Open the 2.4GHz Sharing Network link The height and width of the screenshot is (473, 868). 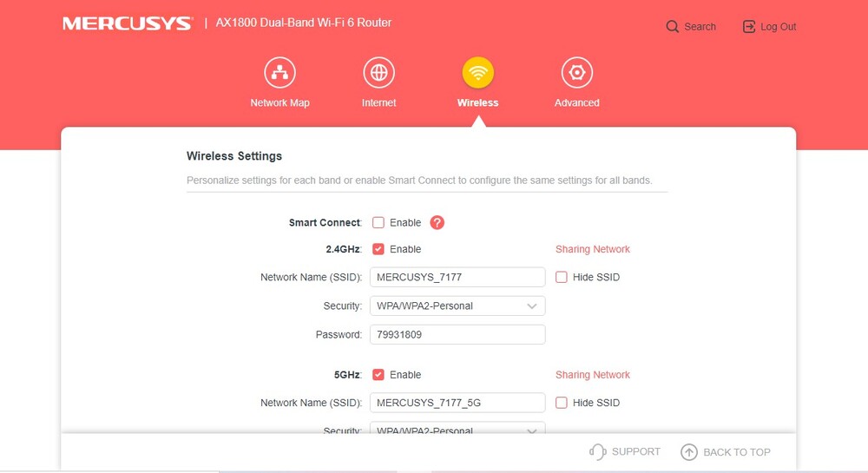[592, 249]
